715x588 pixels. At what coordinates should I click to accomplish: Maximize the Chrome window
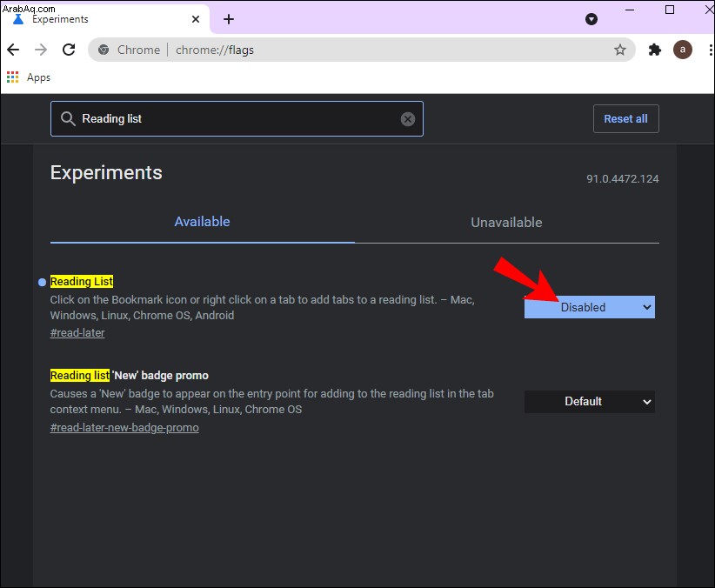(670, 10)
